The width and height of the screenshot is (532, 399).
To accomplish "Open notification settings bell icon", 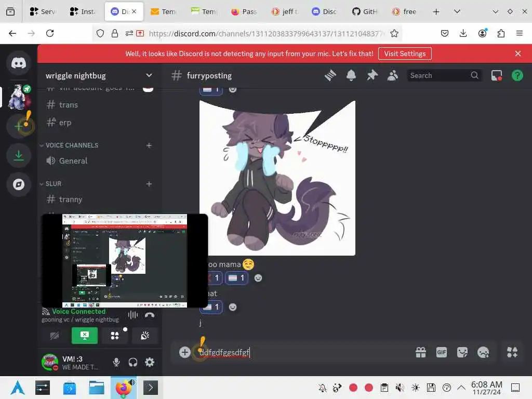I will coord(351,75).
